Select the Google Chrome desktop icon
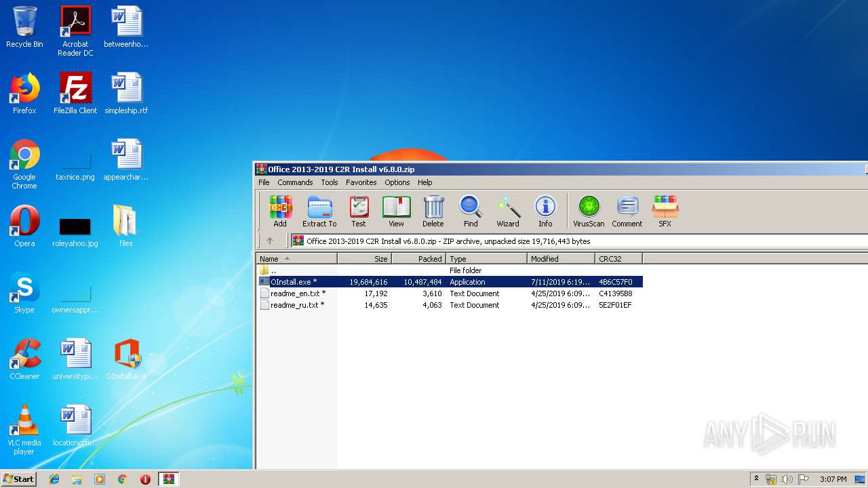The width and height of the screenshot is (868, 488). tap(24, 164)
